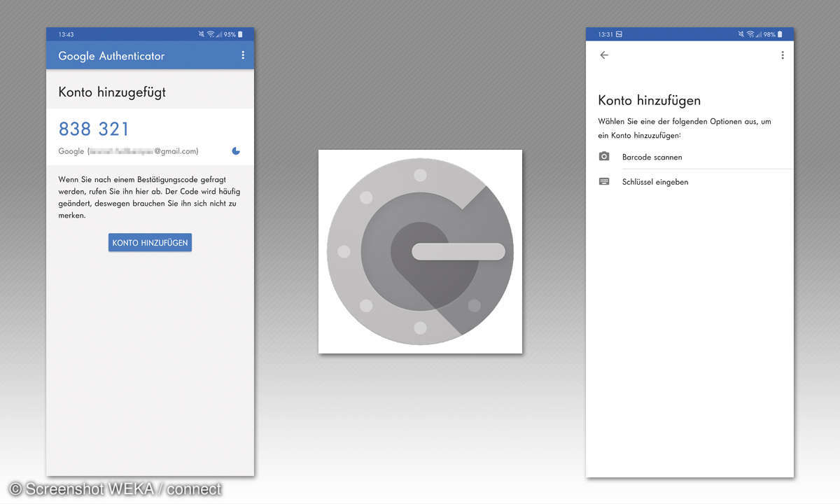Tap the mute icon beside 98% battery

(741, 34)
